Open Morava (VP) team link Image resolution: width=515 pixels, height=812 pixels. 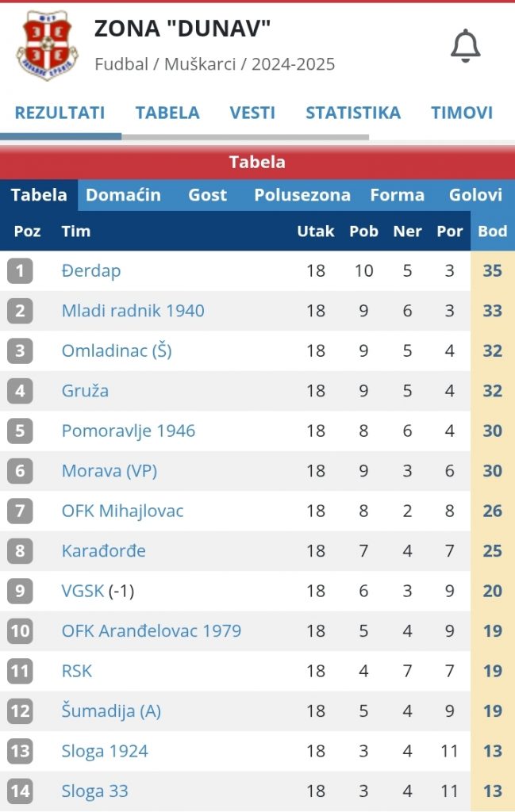[x=110, y=471]
